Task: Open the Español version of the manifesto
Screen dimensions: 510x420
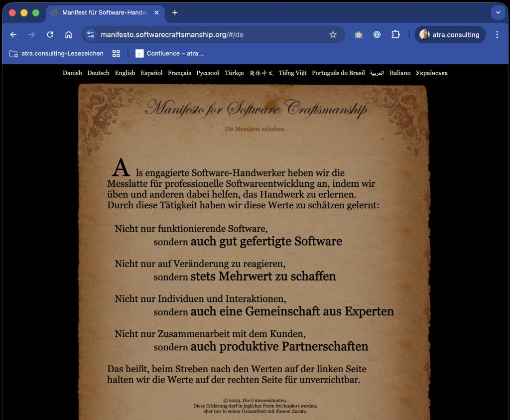Action: click(x=151, y=73)
